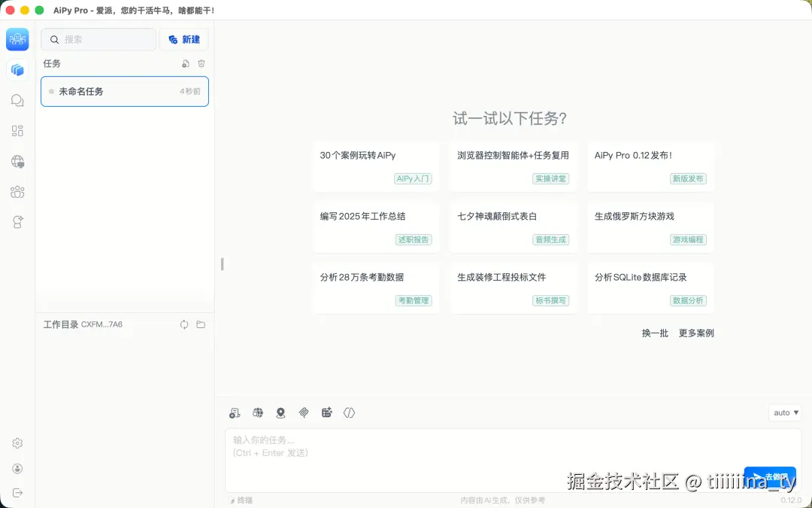812x508 pixels.
Task: Open the code snippet icon in input toolbar
Action: tap(349, 412)
